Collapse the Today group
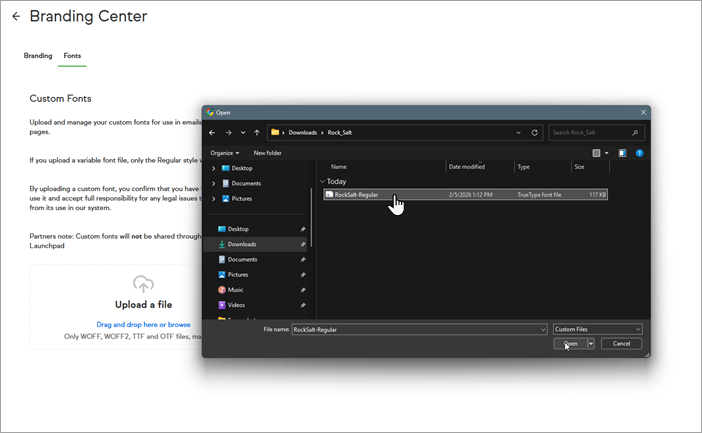 (x=323, y=181)
